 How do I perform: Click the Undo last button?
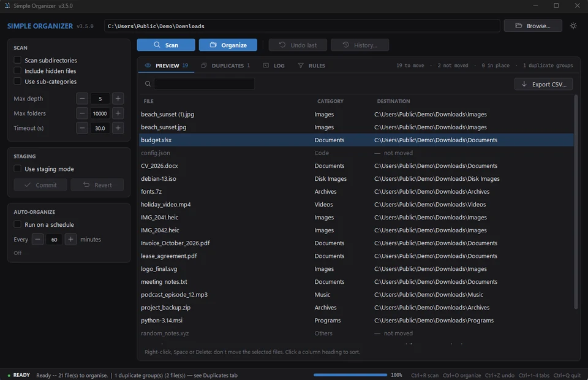[x=298, y=45]
